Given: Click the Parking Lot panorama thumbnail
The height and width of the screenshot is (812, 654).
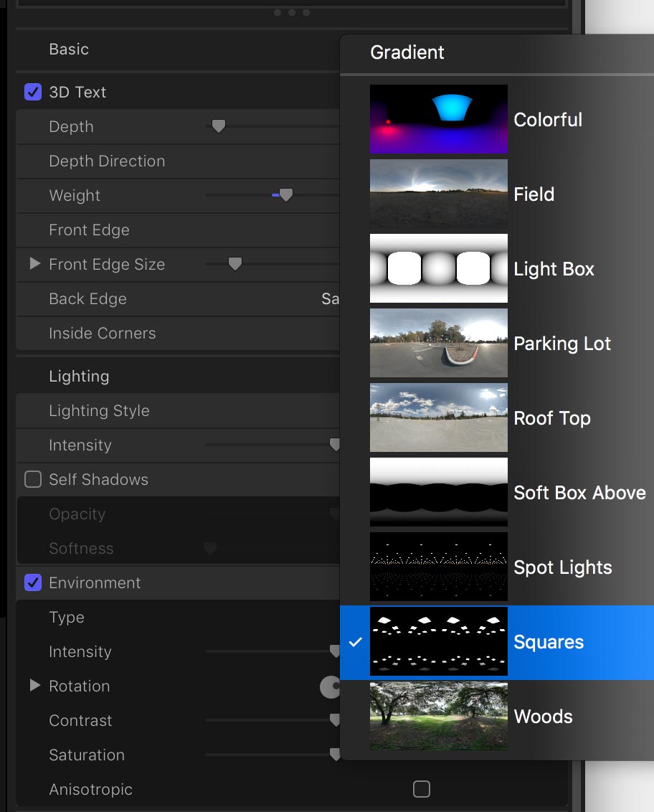Looking at the screenshot, I should (439, 343).
